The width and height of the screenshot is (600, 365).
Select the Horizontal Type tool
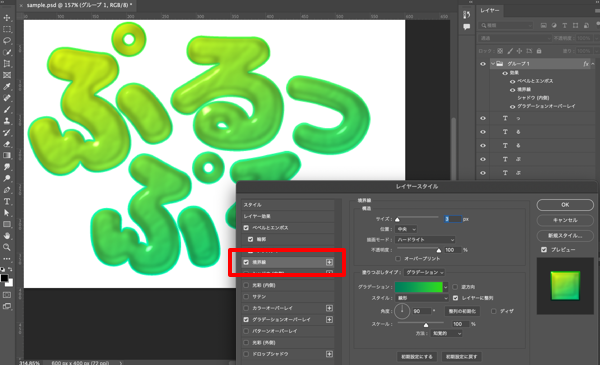(x=7, y=201)
